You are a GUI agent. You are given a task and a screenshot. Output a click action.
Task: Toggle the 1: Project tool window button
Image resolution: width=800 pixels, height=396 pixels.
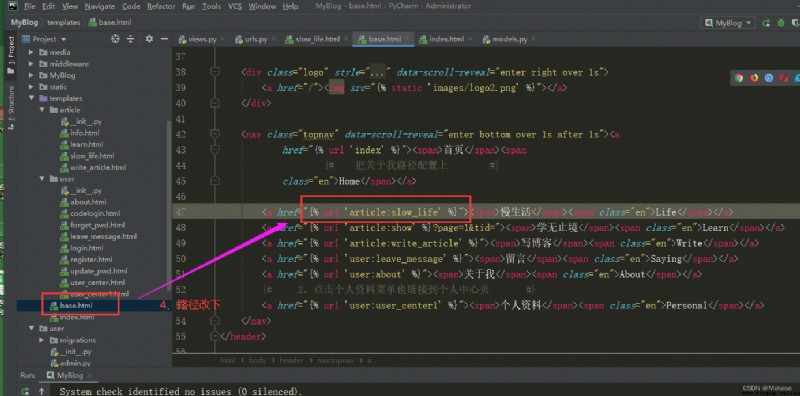click(x=10, y=55)
